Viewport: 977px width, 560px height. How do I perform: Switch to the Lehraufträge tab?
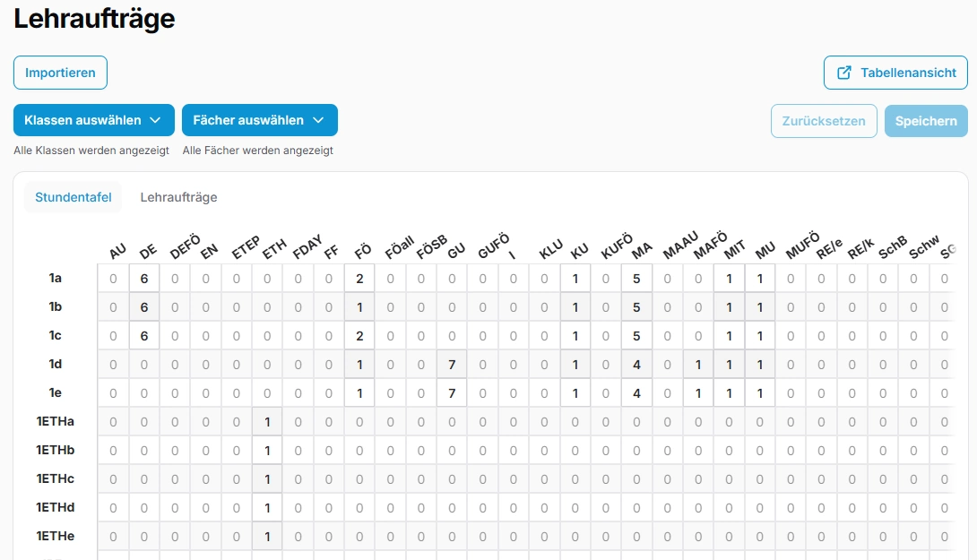coord(178,197)
